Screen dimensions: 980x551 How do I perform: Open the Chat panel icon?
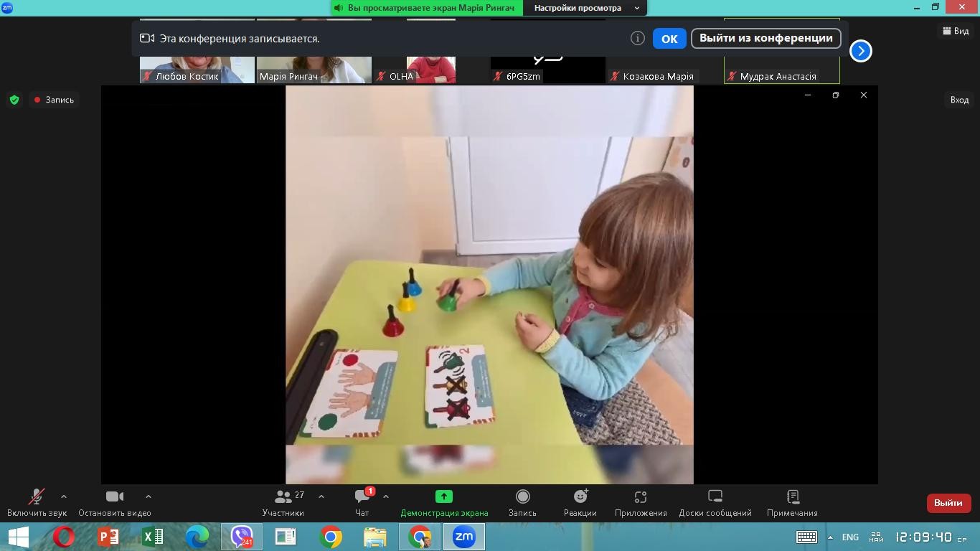(362, 496)
